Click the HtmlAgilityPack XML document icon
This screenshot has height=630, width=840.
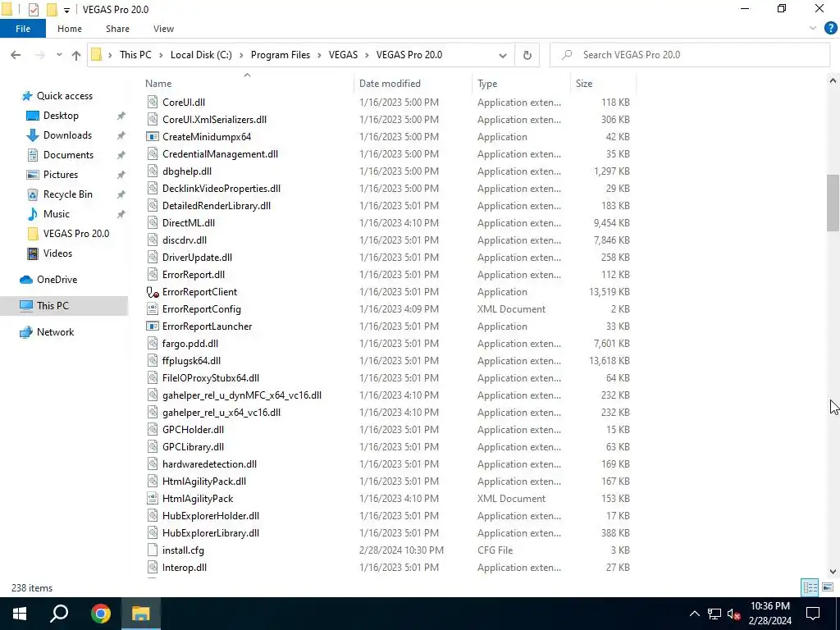(153, 499)
